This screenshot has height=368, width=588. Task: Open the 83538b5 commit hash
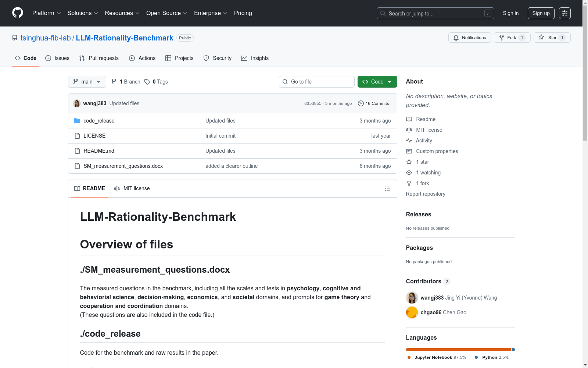[313, 103]
